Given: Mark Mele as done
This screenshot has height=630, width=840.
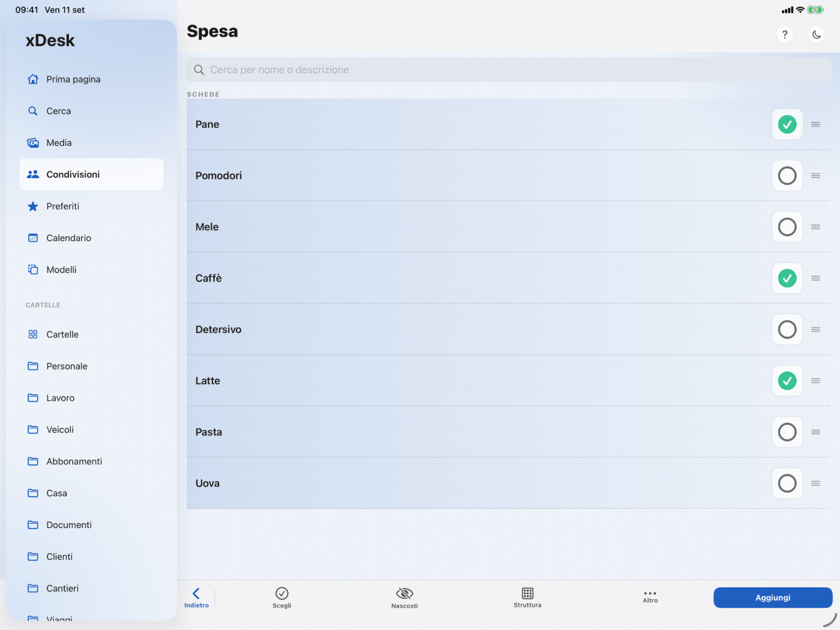Looking at the screenshot, I should (x=787, y=227).
